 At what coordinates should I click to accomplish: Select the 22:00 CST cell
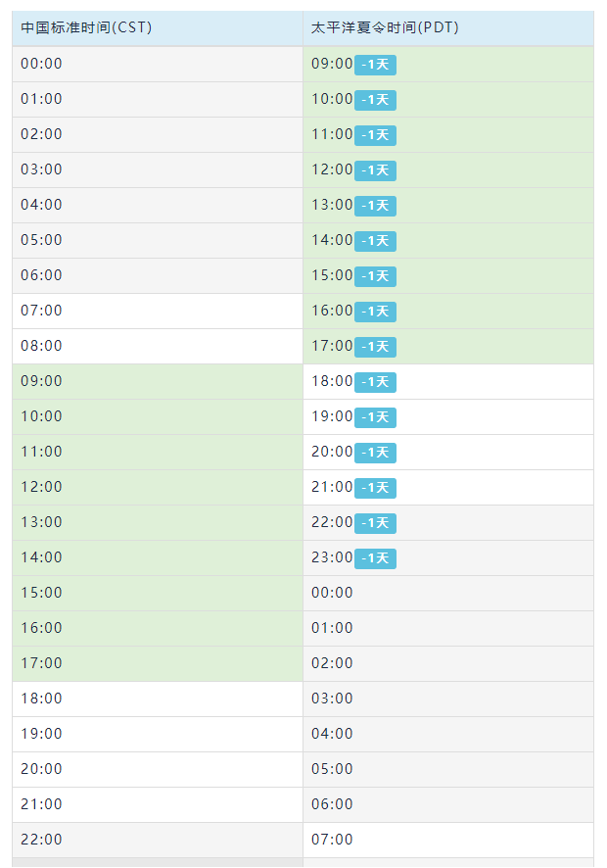tap(158, 840)
